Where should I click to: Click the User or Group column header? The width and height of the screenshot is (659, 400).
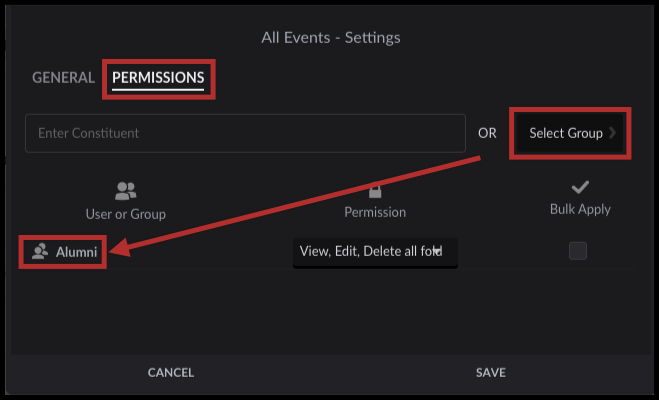pyautogui.click(x=126, y=214)
